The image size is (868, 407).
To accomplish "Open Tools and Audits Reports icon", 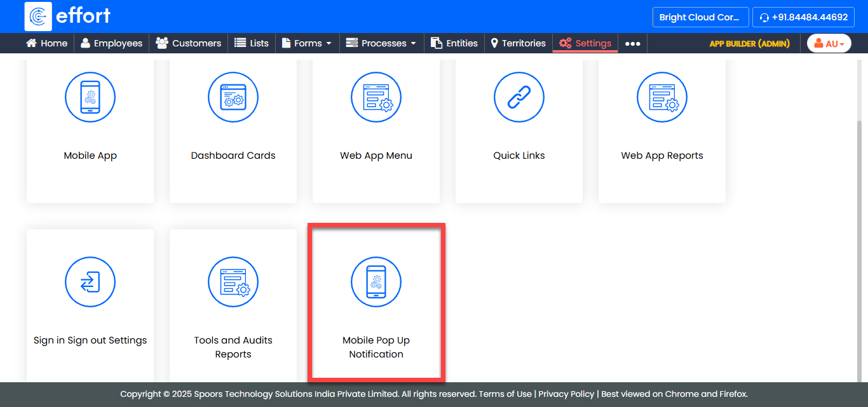I will click(x=233, y=281).
